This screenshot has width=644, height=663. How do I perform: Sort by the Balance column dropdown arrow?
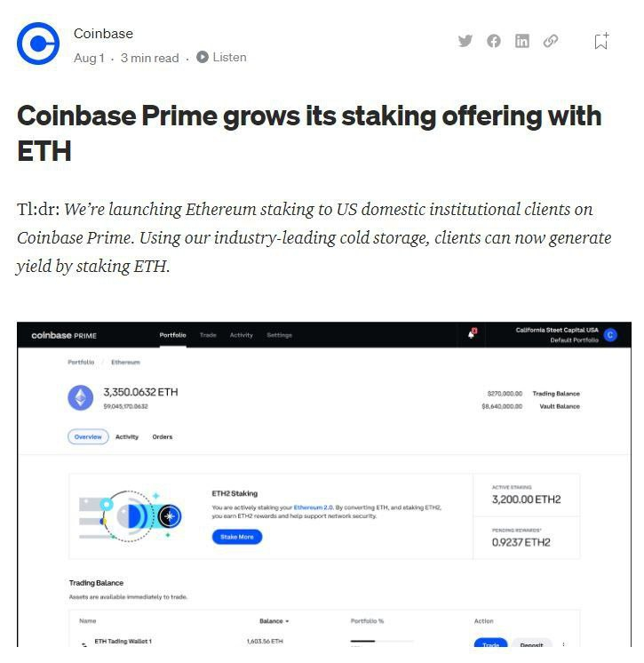tap(287, 621)
